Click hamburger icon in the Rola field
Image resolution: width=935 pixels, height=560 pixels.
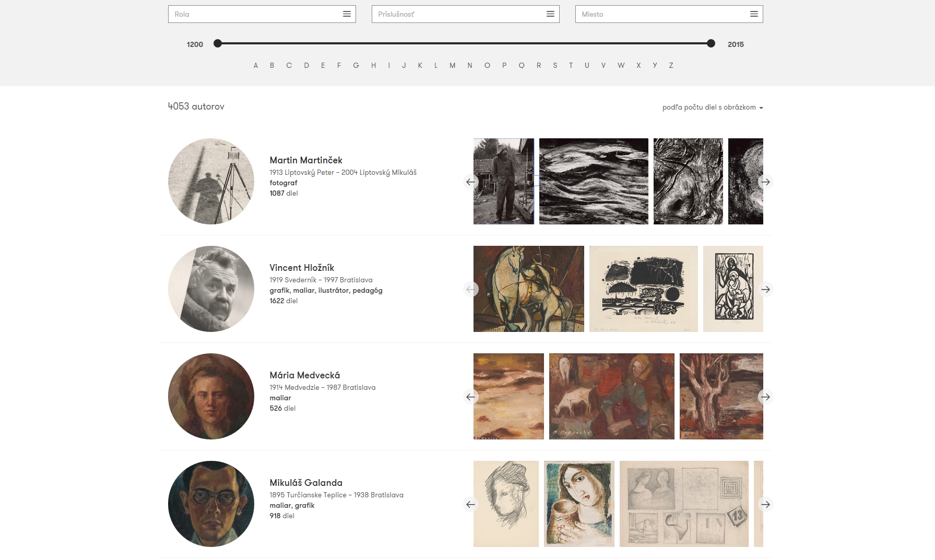coord(347,14)
